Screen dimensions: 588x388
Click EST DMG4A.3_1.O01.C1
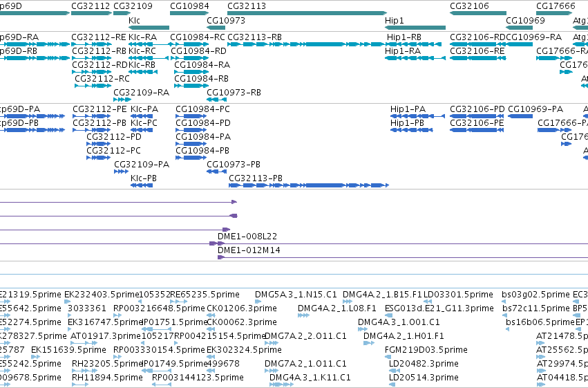363,329
